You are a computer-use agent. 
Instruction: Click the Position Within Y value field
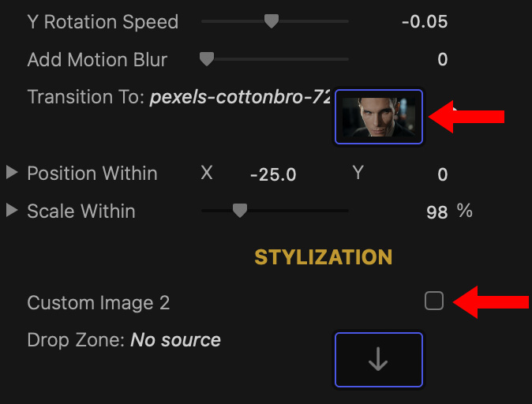tap(442, 174)
